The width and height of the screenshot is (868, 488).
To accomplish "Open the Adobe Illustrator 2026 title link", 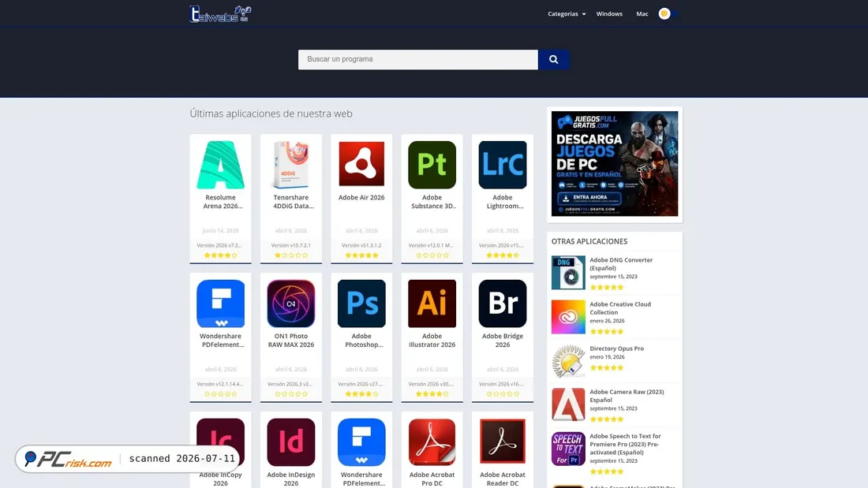I will coord(432,341).
